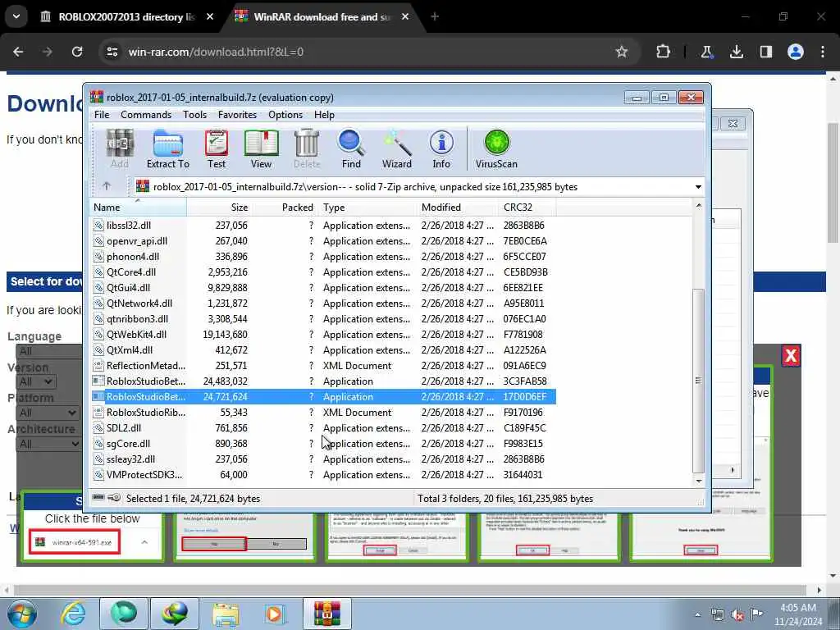Select ReflectionMetad... XML document row
The image size is (840, 630).
tap(323, 366)
